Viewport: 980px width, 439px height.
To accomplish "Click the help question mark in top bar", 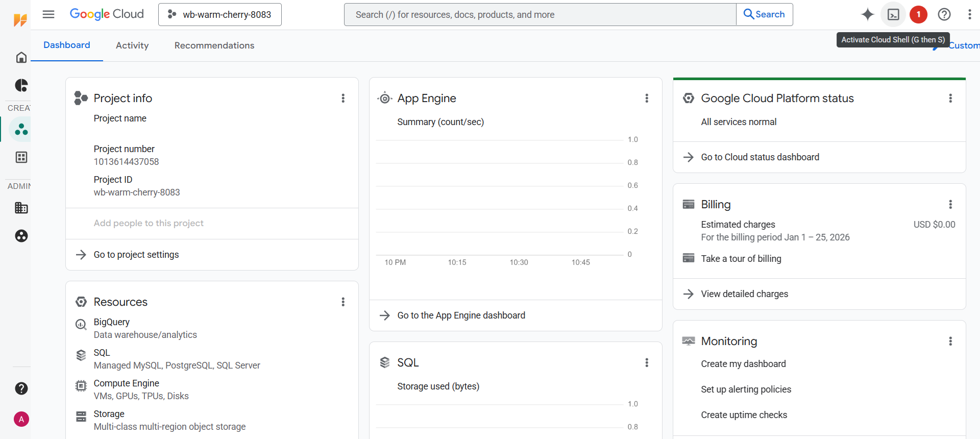I will (x=944, y=14).
